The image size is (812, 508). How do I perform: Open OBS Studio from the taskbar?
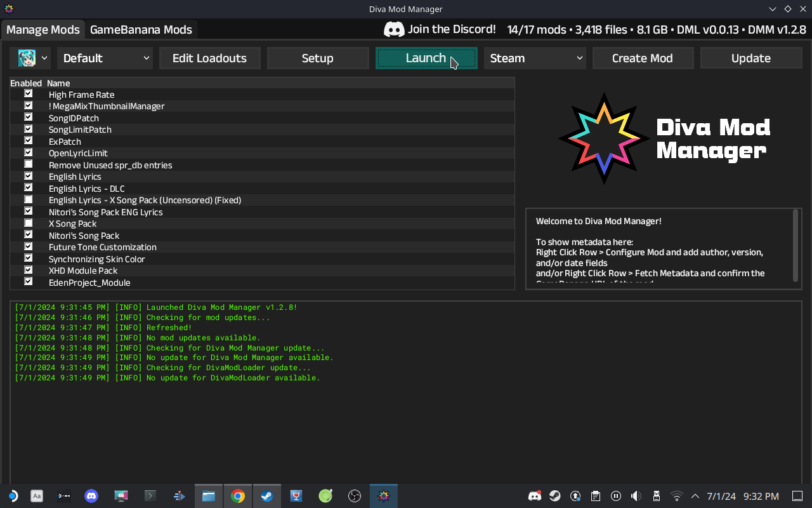click(x=355, y=496)
